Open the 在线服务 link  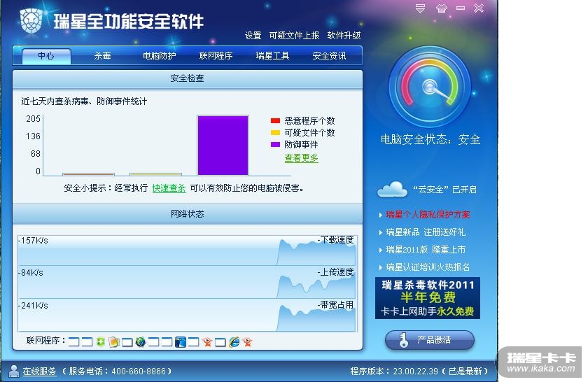pos(39,372)
